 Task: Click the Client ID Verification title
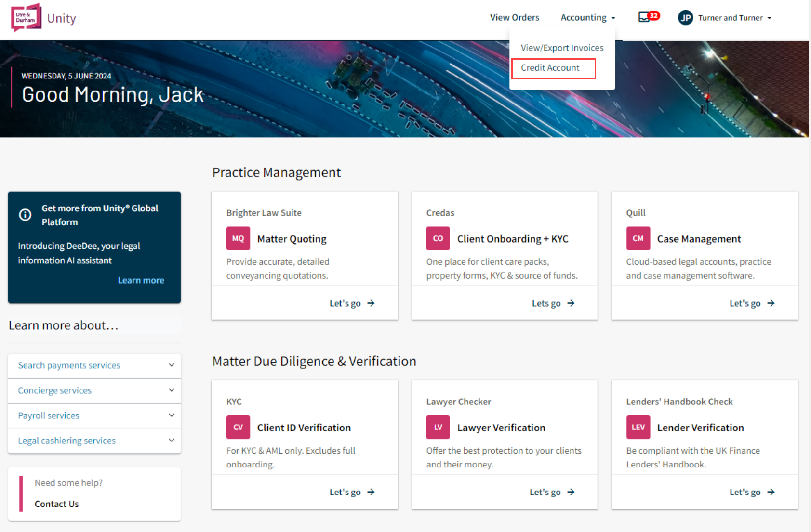pos(304,428)
